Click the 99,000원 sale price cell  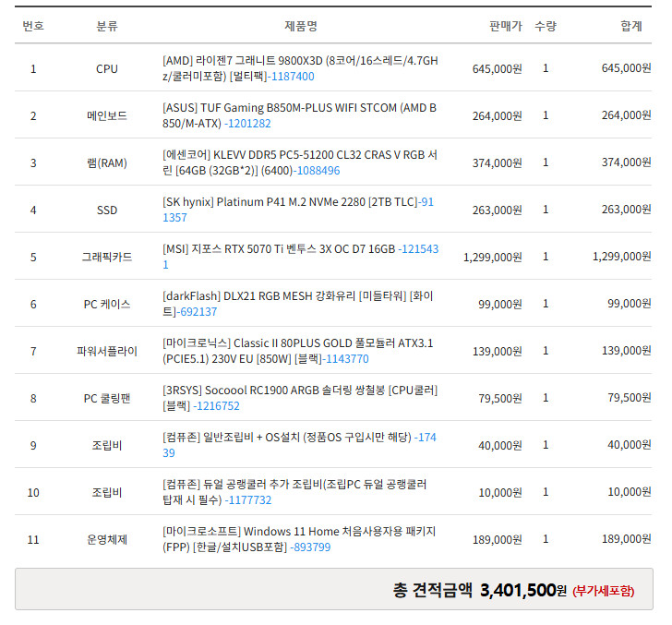[x=500, y=305]
